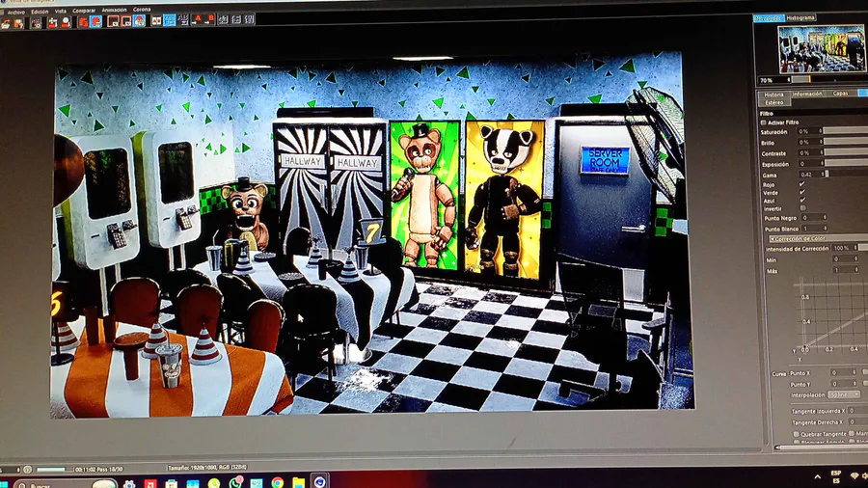This screenshot has height=488, width=868.
Task: Click the Brillo value field
Action: pyautogui.click(x=810, y=142)
